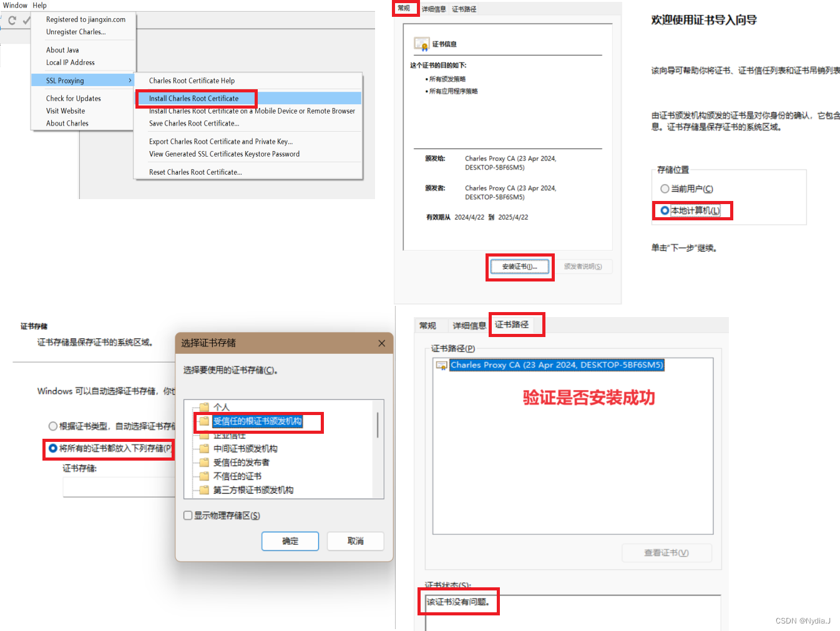Select 受信任的根证书颁发机构 folder
Viewport: 840px width, 631px height.
click(257, 421)
